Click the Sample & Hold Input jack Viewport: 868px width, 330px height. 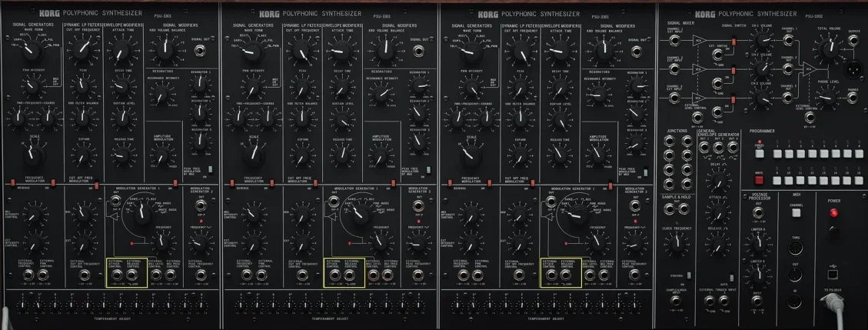[x=676, y=301]
